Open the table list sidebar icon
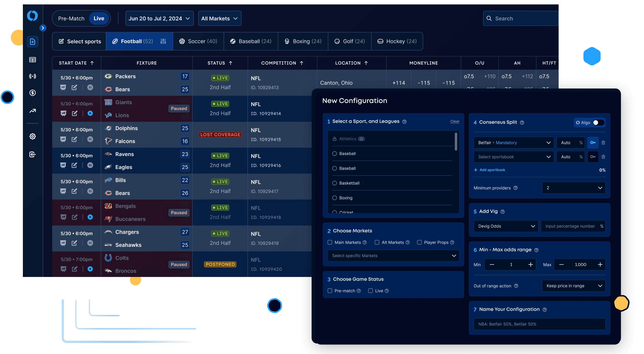Viewport: 644px width, 354px height. [32, 60]
